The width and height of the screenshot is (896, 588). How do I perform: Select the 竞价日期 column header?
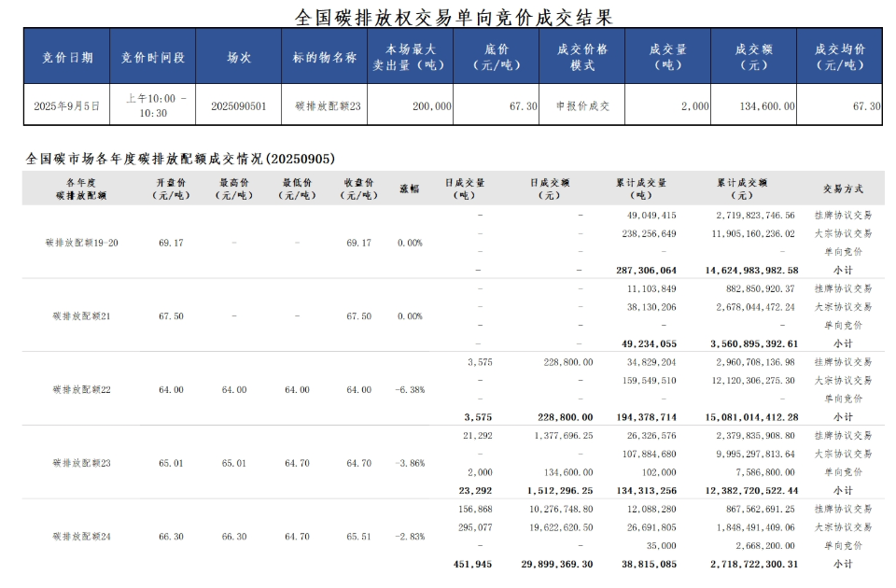point(67,57)
